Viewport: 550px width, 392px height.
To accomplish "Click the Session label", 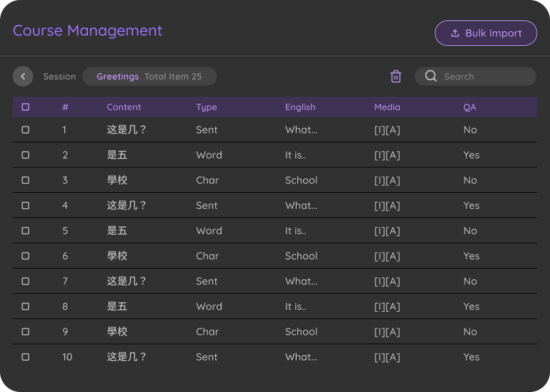I will (x=59, y=76).
